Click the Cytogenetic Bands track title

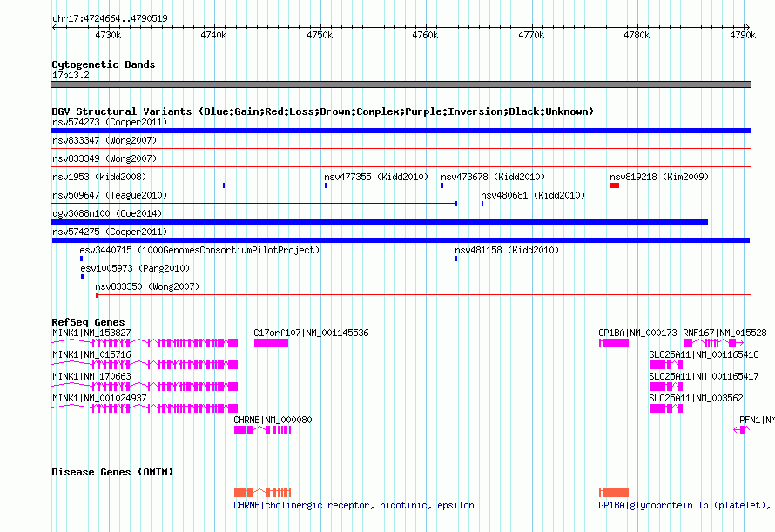click(x=104, y=64)
